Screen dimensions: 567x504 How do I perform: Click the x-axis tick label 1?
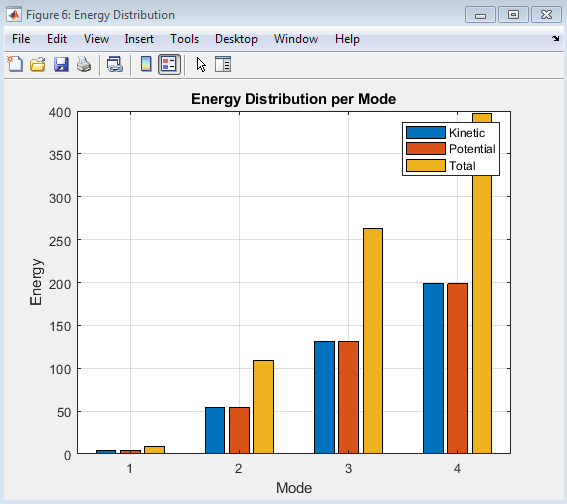(x=130, y=469)
